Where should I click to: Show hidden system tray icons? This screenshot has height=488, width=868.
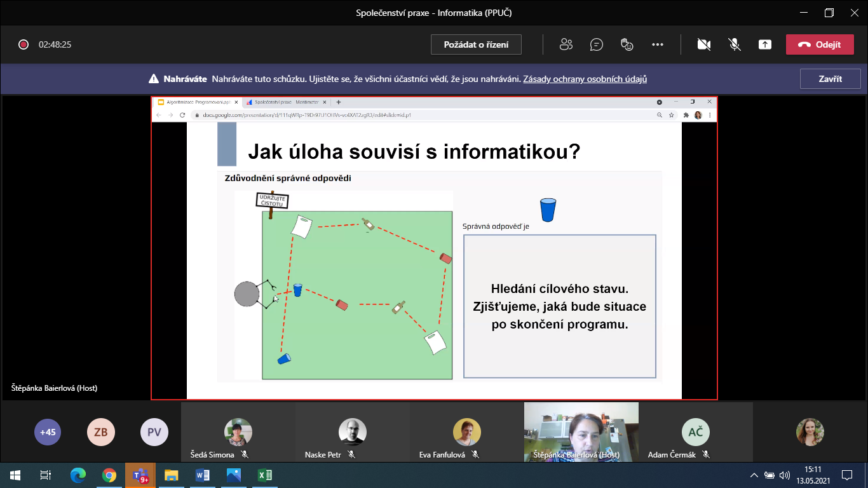pos(754,475)
